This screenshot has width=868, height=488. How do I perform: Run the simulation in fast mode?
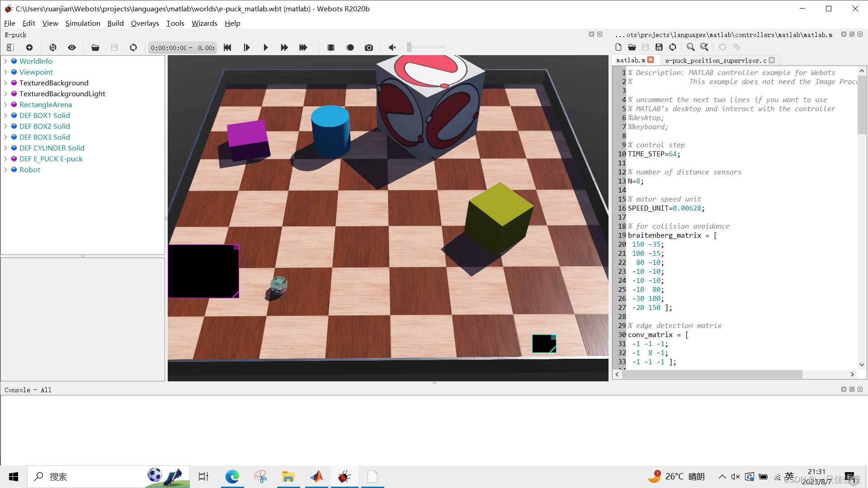284,47
